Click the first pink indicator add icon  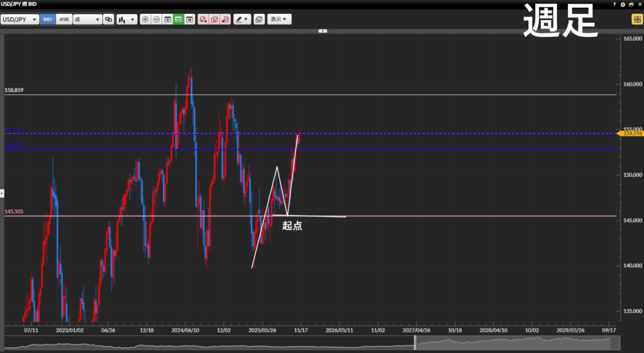click(203, 19)
